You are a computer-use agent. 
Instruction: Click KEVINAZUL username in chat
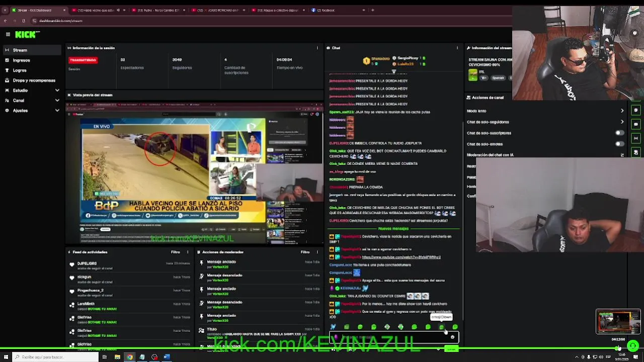[350, 288]
